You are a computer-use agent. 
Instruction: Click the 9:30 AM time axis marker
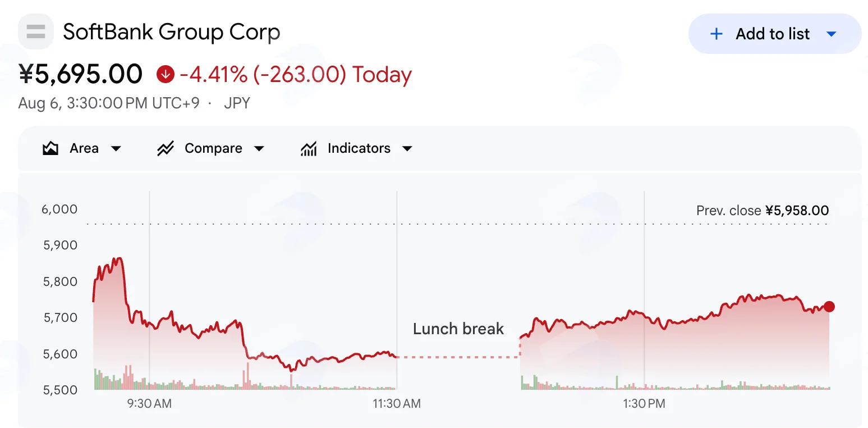[x=149, y=403]
